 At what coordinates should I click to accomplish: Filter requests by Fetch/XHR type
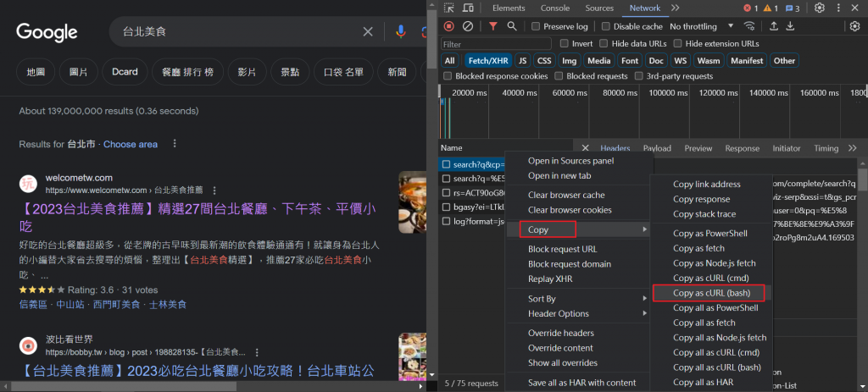(487, 61)
